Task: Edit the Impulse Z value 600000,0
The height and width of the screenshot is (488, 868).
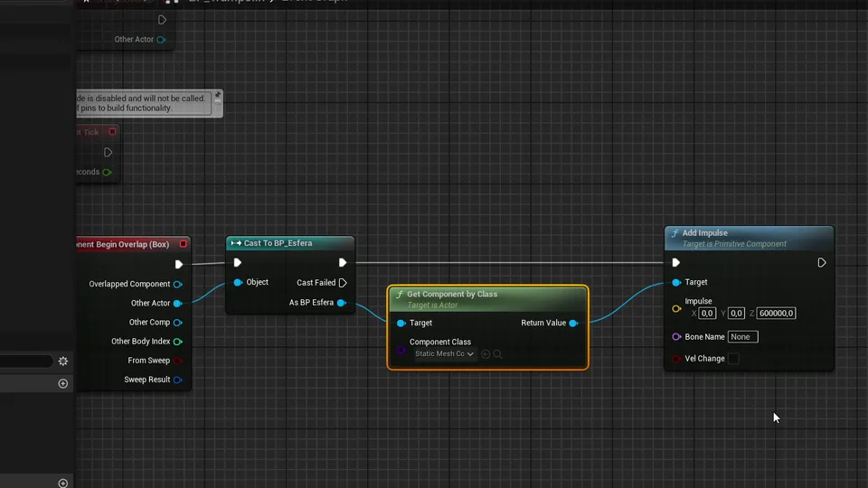Action: point(776,314)
